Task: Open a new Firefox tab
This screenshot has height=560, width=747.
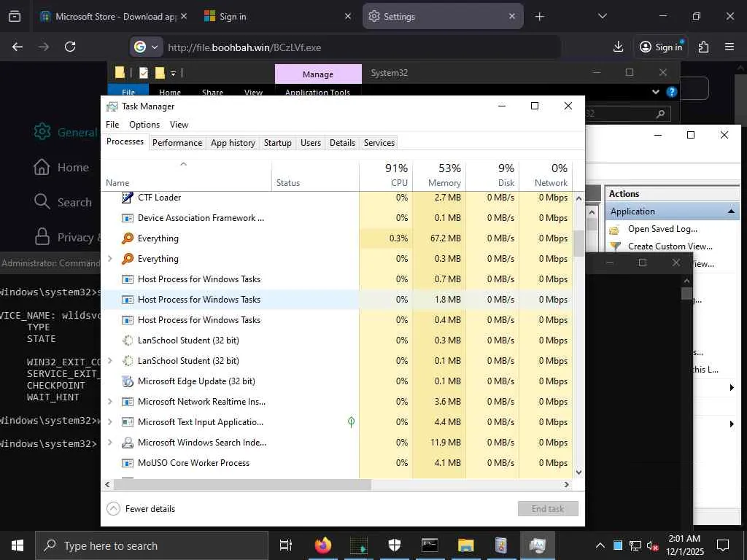Action: [539, 16]
